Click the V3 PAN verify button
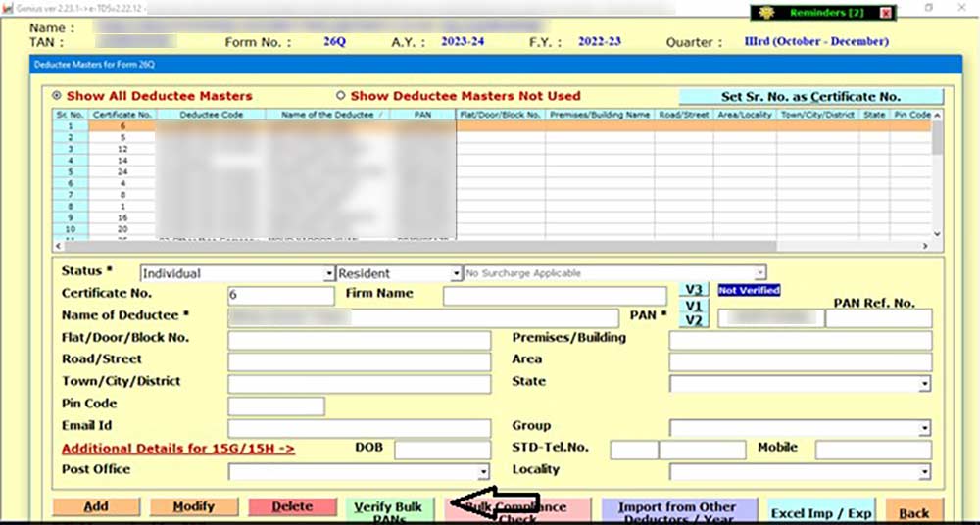This screenshot has width=980, height=525. 694,290
